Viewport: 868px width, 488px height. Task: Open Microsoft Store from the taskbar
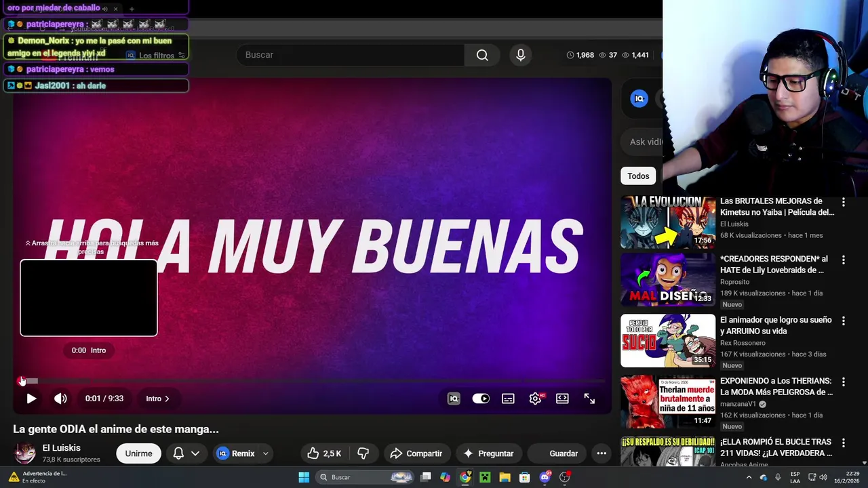pos(524,477)
